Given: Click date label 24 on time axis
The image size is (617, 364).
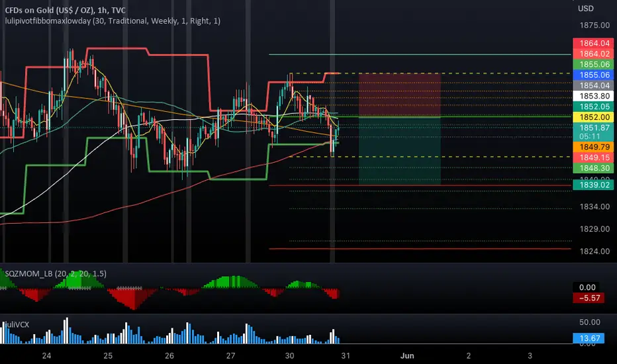Looking at the screenshot, I should tap(46, 356).
